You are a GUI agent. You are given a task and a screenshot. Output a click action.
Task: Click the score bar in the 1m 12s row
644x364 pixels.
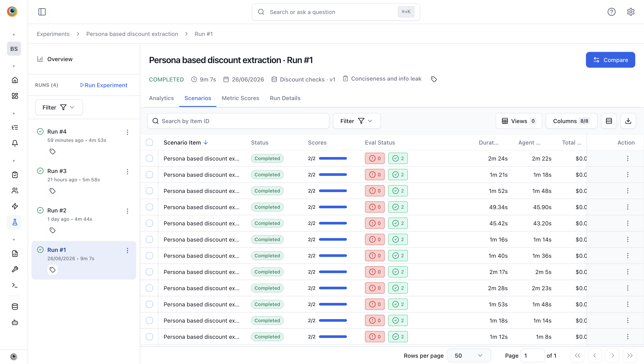point(333,336)
